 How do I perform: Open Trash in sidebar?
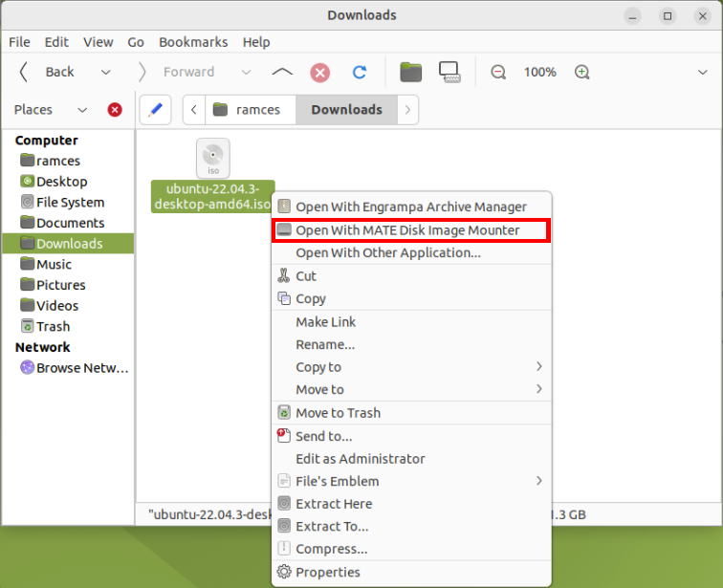68,327
